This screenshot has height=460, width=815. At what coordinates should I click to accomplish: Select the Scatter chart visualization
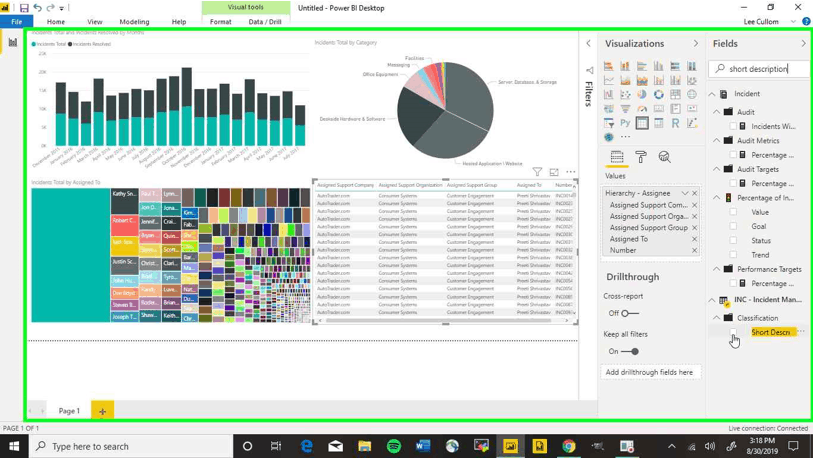click(625, 95)
